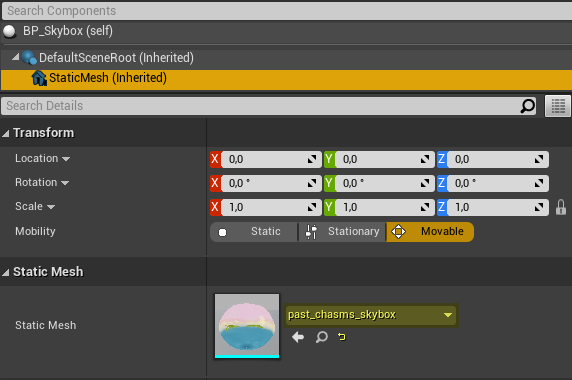The width and height of the screenshot is (572, 380).
Task: Click the Location Z value field
Action: click(498, 159)
